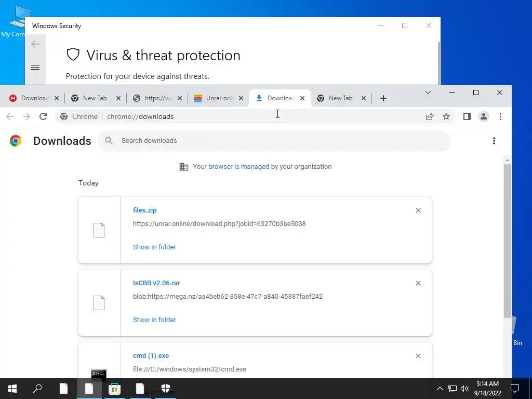532x399 pixels.
Task: Click the file icon for IsCBB v2.06.rar
Action: pos(99,303)
